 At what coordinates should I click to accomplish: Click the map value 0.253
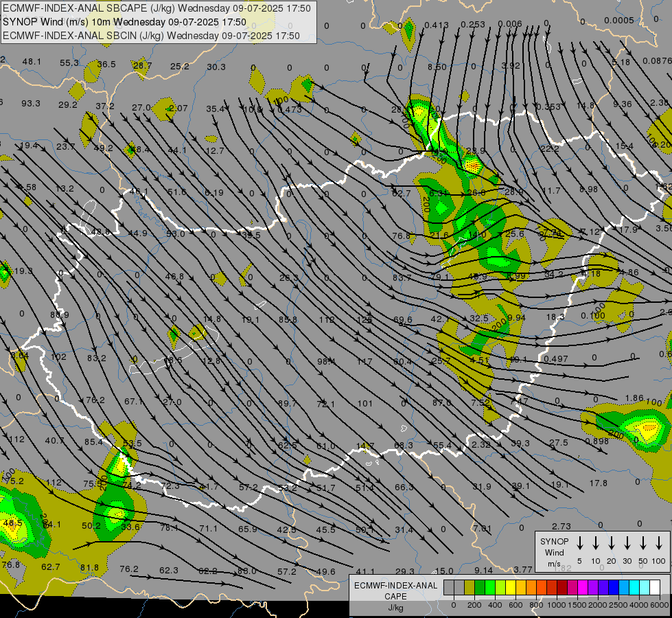(x=473, y=25)
